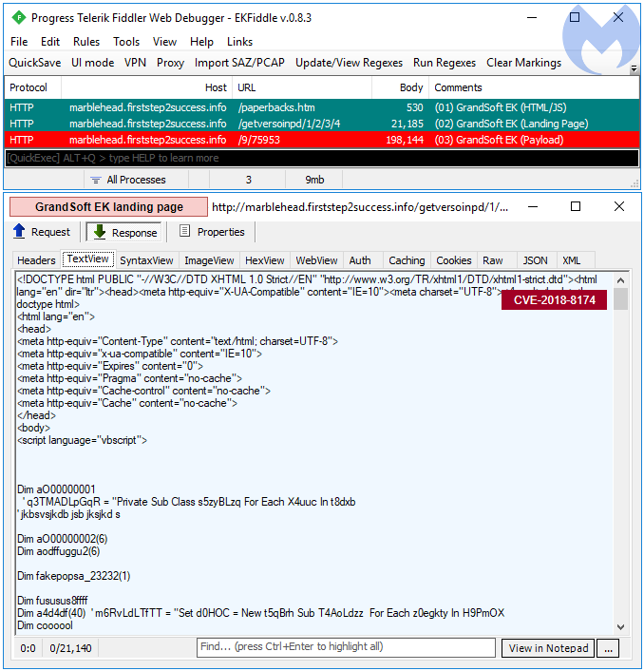Image resolution: width=644 pixels, height=671 pixels.
Task: Click the green Response download arrow icon
Action: 100,232
